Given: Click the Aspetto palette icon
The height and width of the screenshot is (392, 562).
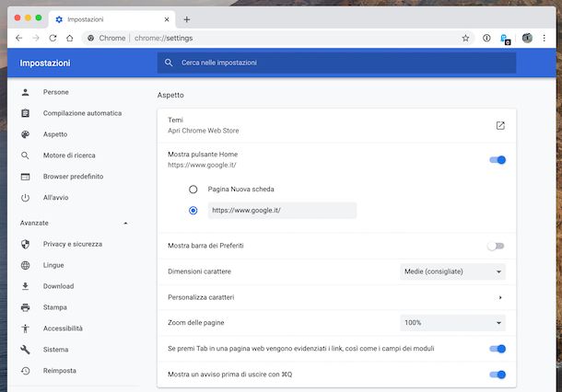Looking at the screenshot, I should 25,134.
